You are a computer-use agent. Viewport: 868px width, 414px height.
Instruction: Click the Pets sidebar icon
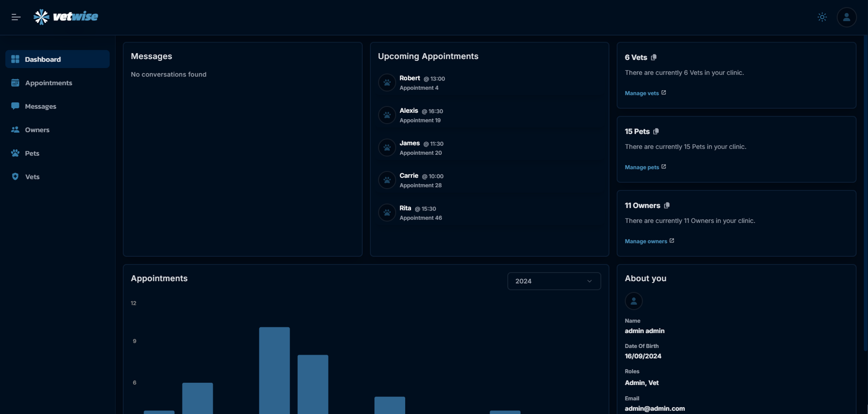[15, 153]
